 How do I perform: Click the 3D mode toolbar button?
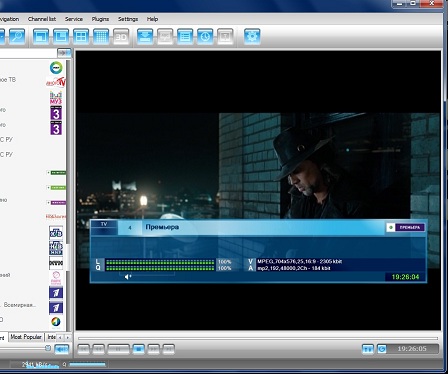coord(121,36)
